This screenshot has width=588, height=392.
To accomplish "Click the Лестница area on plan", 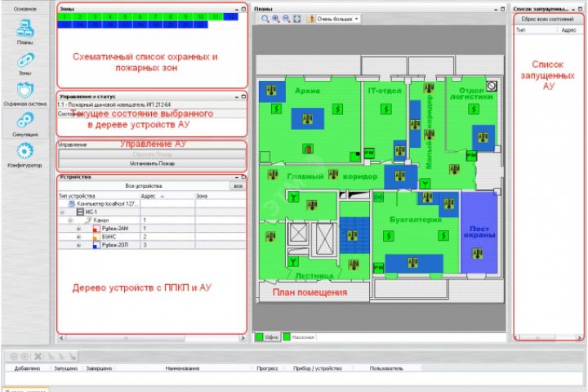I will pos(314,276).
